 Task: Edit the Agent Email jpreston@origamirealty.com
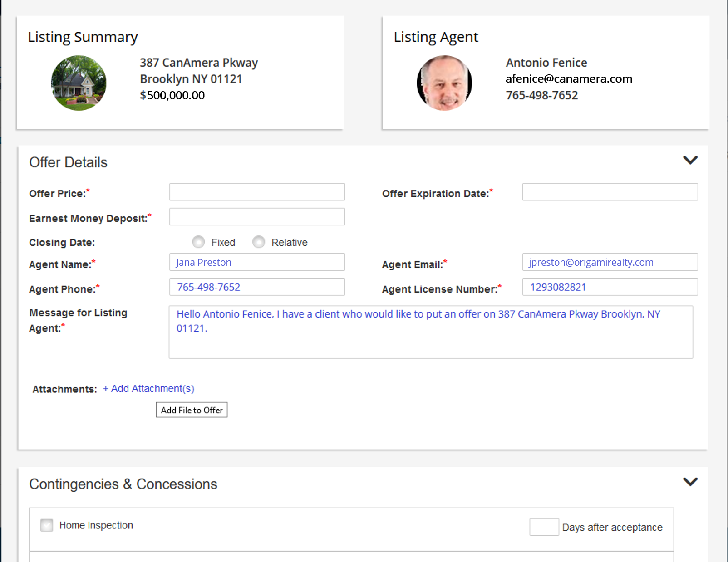[x=610, y=262]
